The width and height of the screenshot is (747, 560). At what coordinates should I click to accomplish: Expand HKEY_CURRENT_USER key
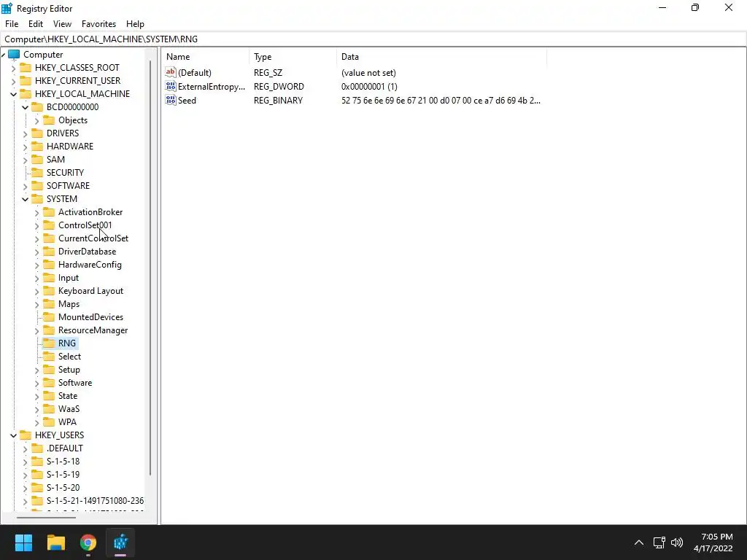pyautogui.click(x=13, y=81)
